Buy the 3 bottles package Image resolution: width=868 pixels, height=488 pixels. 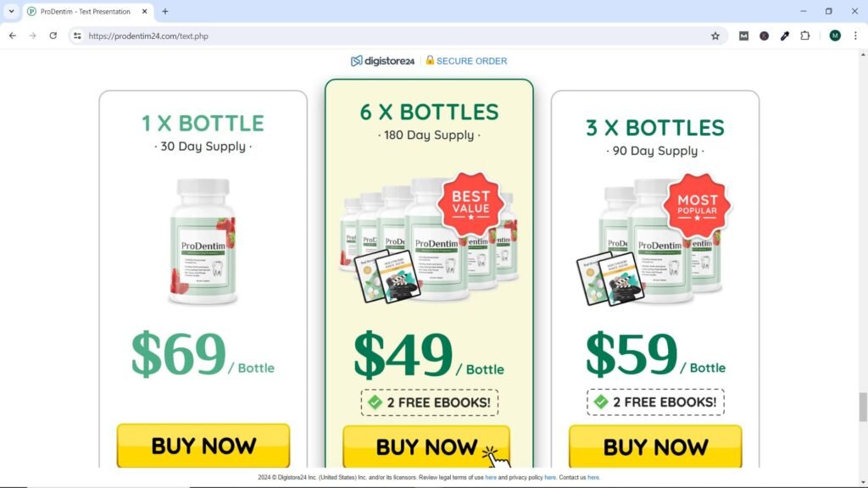tap(655, 447)
